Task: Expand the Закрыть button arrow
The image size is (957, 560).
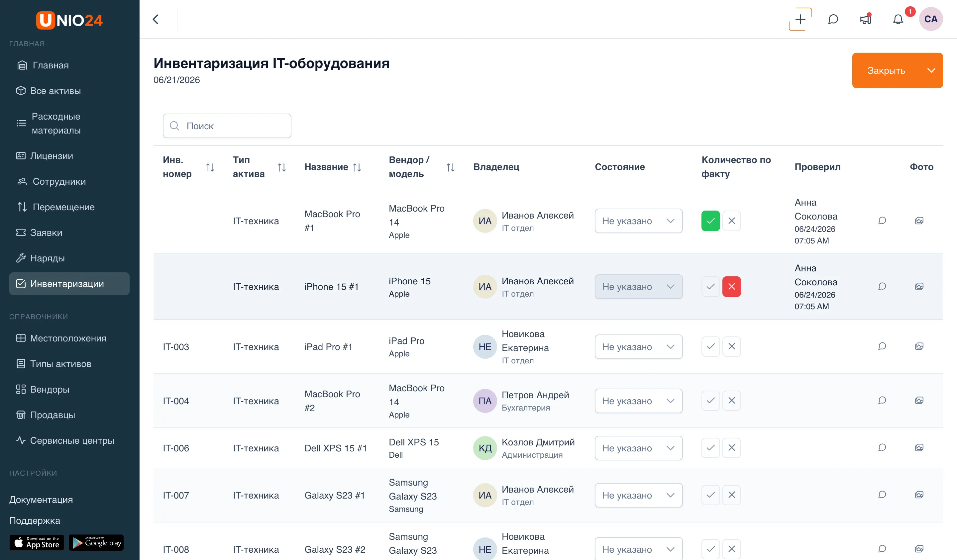Action: point(931,70)
